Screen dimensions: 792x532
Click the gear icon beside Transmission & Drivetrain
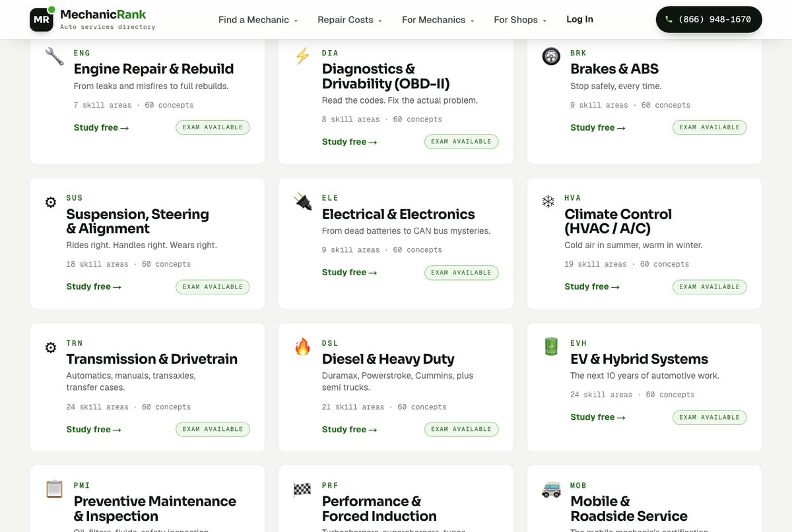[51, 347]
